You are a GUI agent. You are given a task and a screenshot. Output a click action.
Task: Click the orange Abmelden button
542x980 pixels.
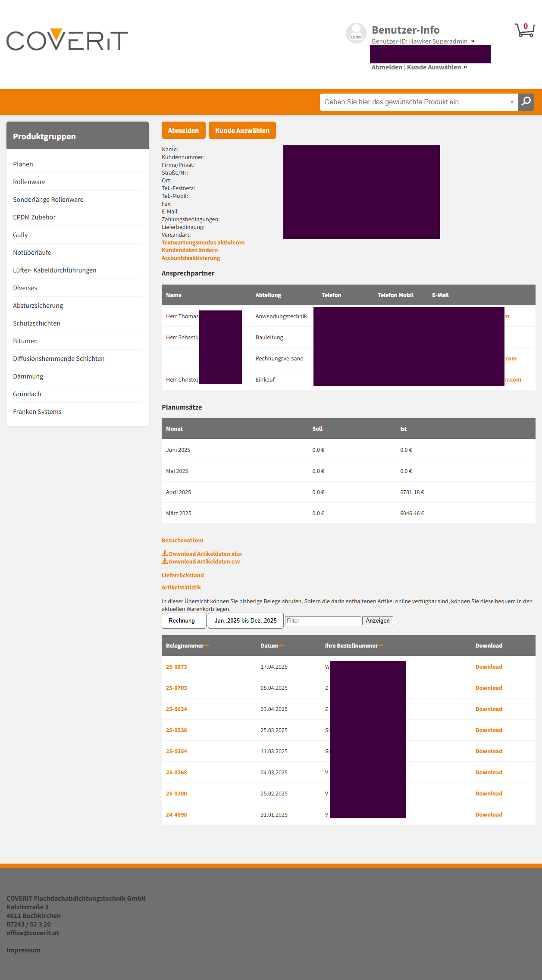184,130
